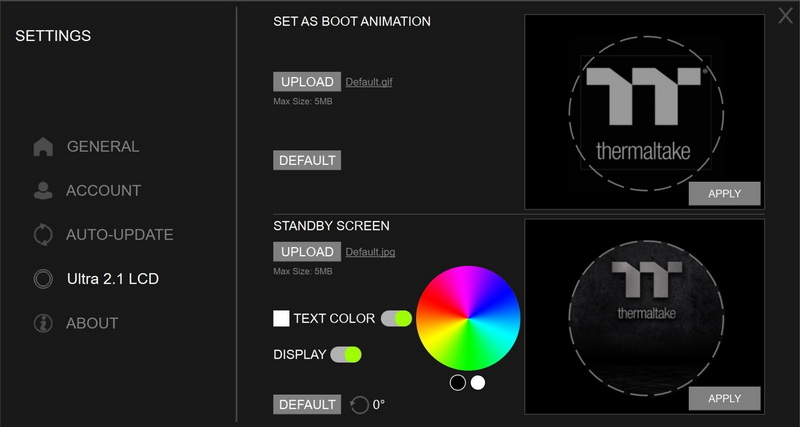Click the Auto-Update circular arrows icon
The height and width of the screenshot is (427, 800).
pyautogui.click(x=43, y=235)
